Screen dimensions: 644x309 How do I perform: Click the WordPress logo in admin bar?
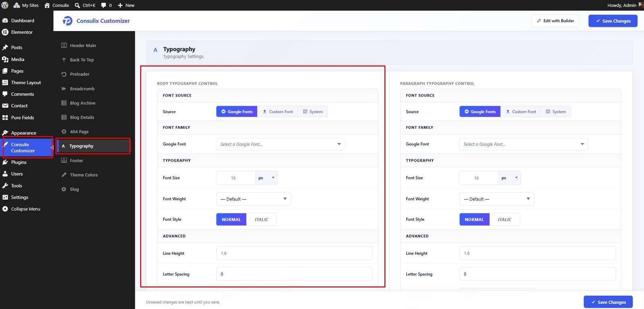(5, 5)
